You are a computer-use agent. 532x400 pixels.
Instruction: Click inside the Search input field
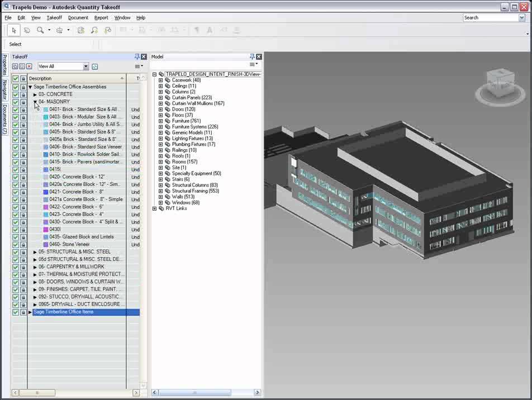click(x=491, y=18)
